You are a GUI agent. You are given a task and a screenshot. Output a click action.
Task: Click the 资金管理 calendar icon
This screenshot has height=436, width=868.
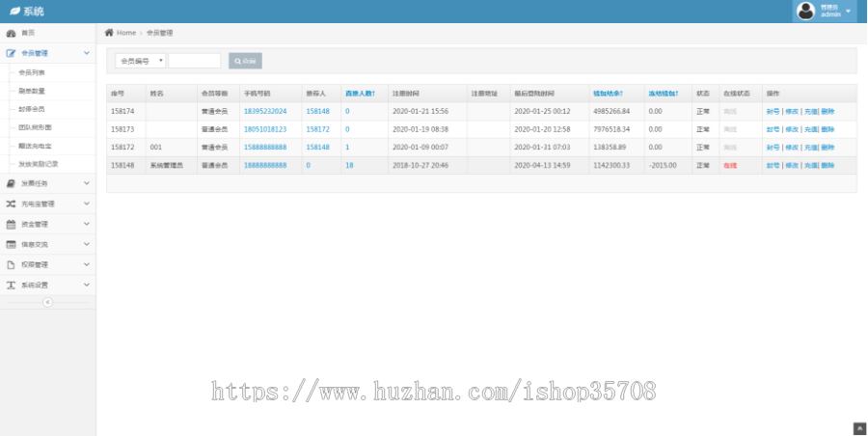[x=11, y=225]
